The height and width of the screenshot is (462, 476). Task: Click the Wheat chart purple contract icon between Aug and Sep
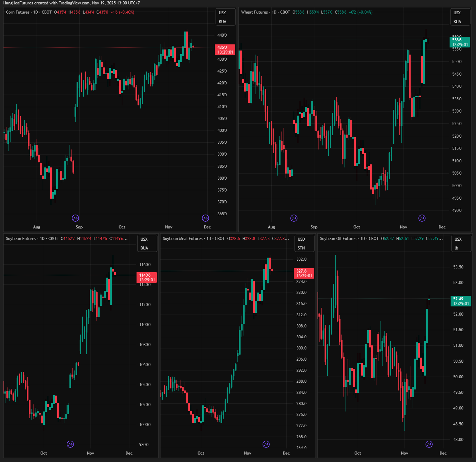point(294,218)
